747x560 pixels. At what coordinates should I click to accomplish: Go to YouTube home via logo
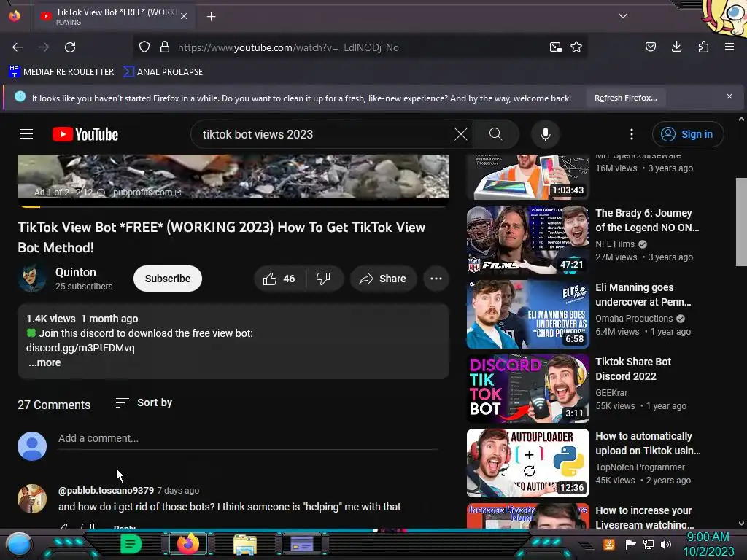coord(85,134)
